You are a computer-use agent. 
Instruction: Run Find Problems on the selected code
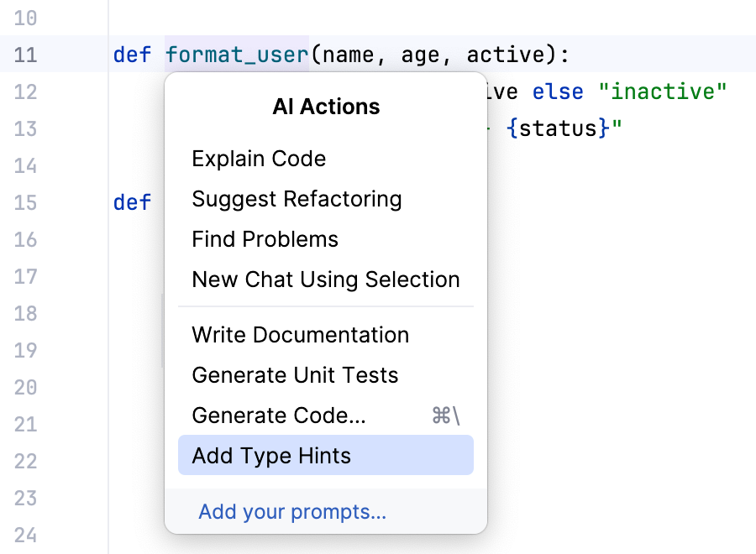(x=265, y=239)
